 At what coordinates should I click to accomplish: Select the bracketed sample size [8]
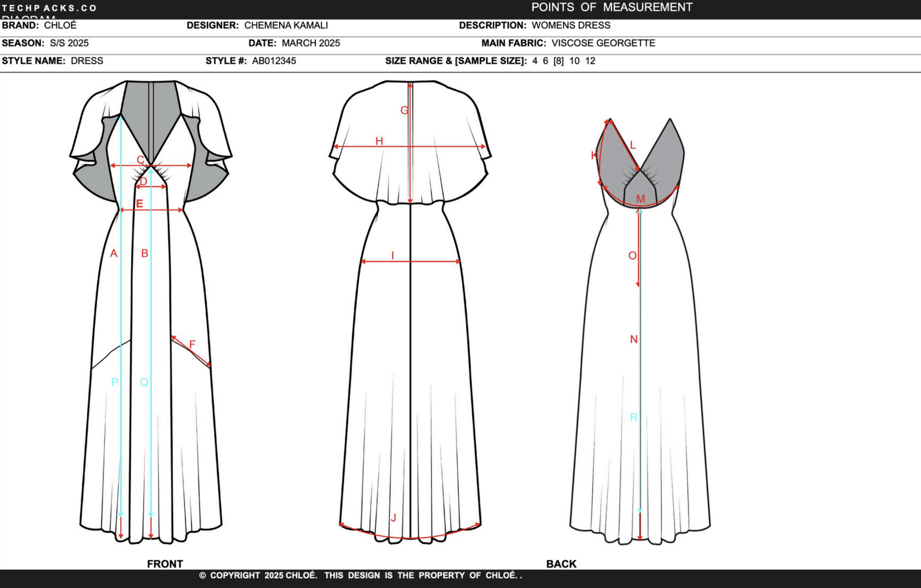[x=558, y=61]
